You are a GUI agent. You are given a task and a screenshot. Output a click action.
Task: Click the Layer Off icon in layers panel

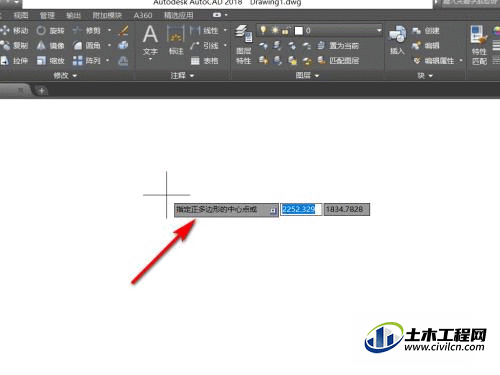263,45
